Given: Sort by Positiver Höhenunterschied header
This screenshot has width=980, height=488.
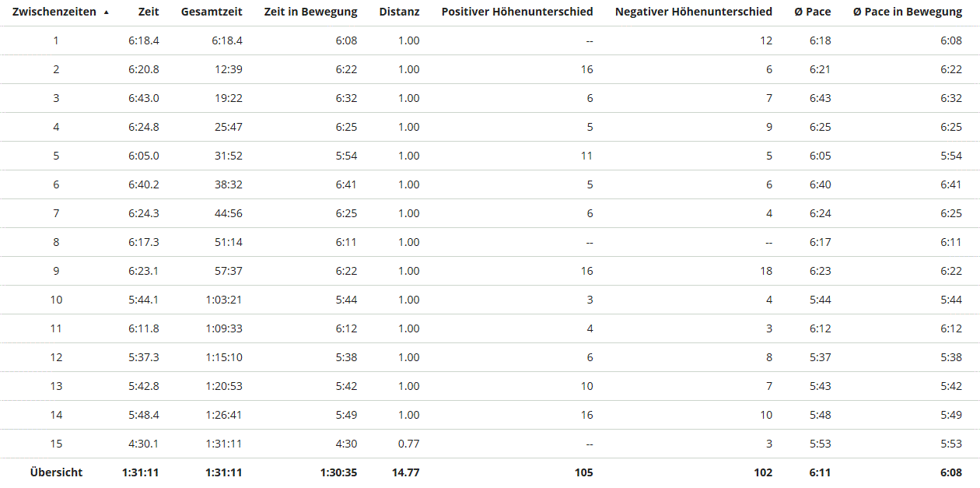Looking at the screenshot, I should (516, 12).
